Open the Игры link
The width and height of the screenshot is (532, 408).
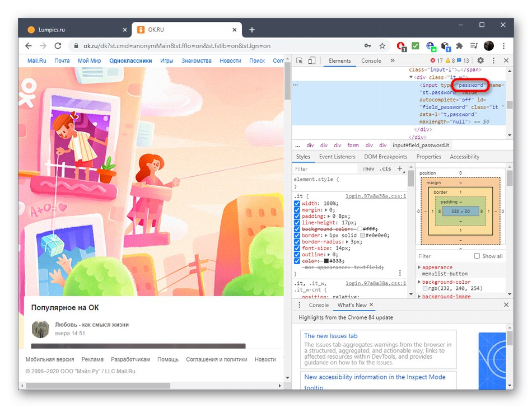pos(166,60)
